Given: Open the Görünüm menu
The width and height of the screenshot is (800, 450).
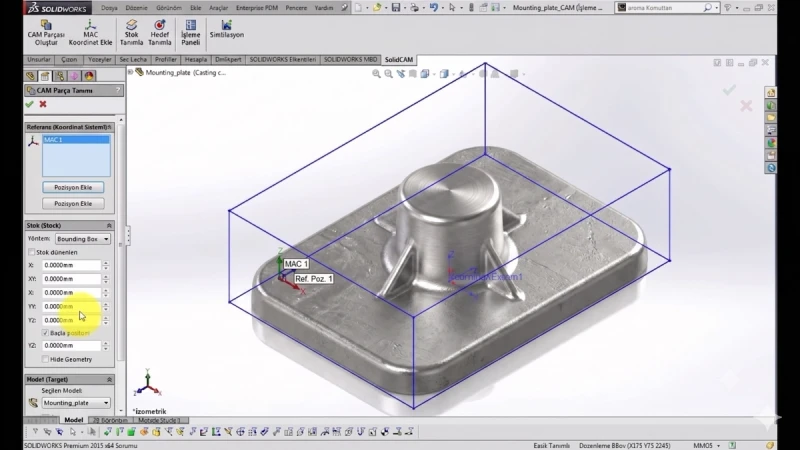Looking at the screenshot, I should pyautogui.click(x=168, y=8).
